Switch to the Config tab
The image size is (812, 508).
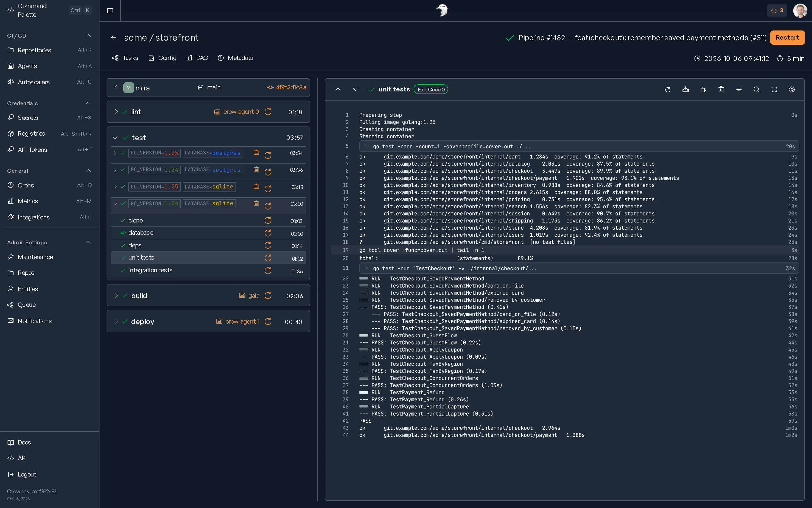[x=162, y=58]
